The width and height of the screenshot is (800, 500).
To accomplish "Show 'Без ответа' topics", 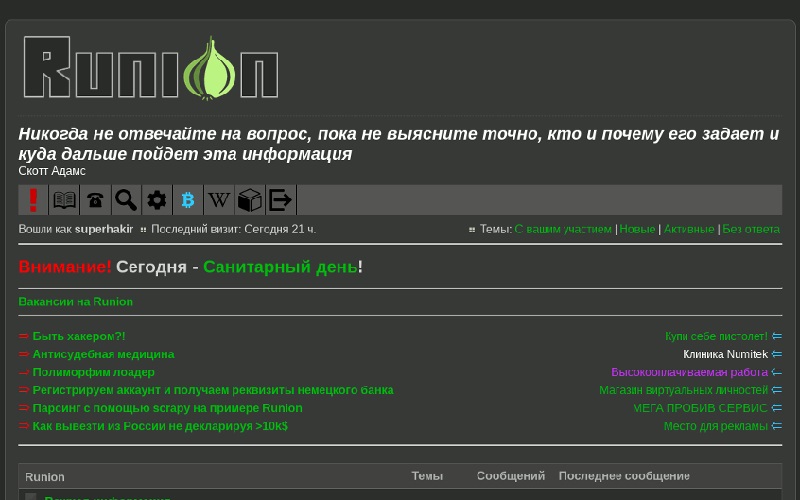I will (x=751, y=229).
